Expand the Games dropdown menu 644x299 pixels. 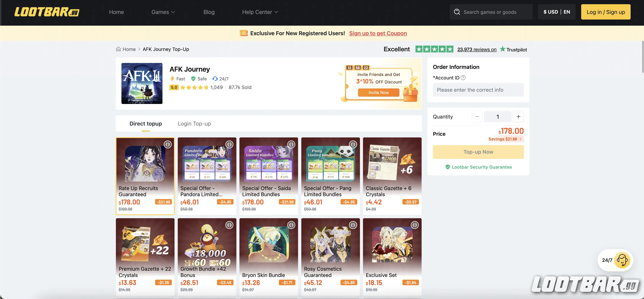[x=163, y=12]
